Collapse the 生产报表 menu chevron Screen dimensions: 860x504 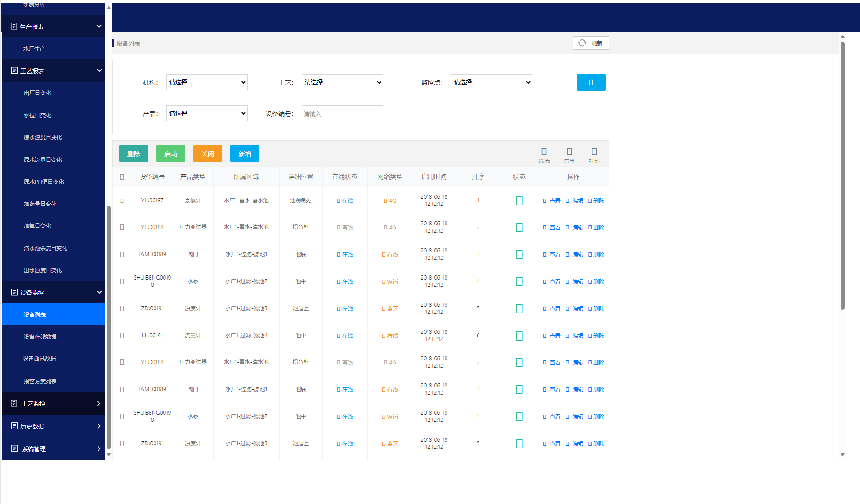[x=99, y=26]
